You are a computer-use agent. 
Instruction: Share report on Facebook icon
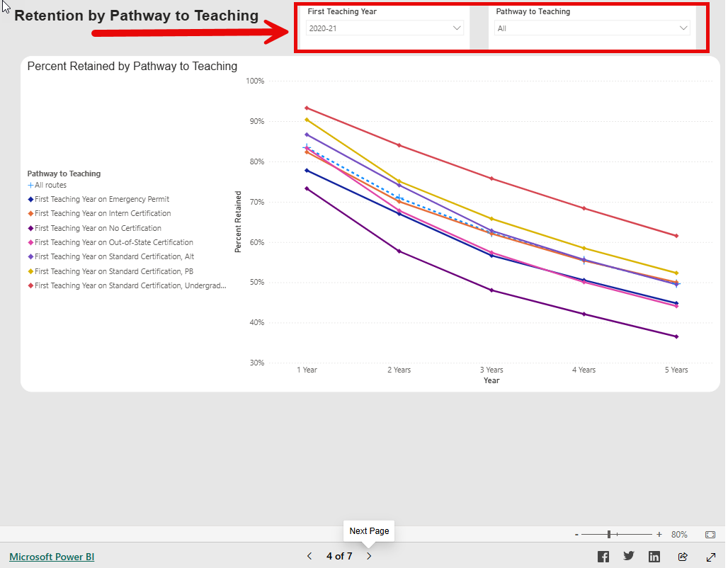tap(603, 557)
